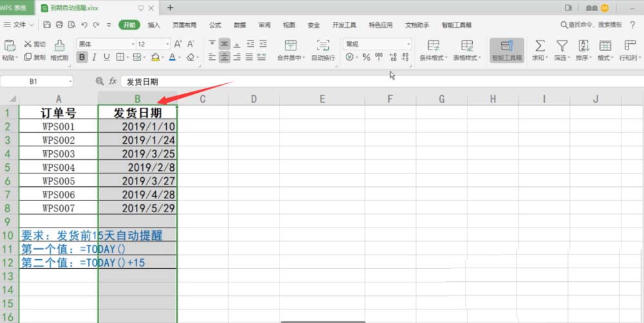The height and width of the screenshot is (323, 644).
Task: Open the 公式 (Formulas) ribbon tab
Action: click(215, 24)
